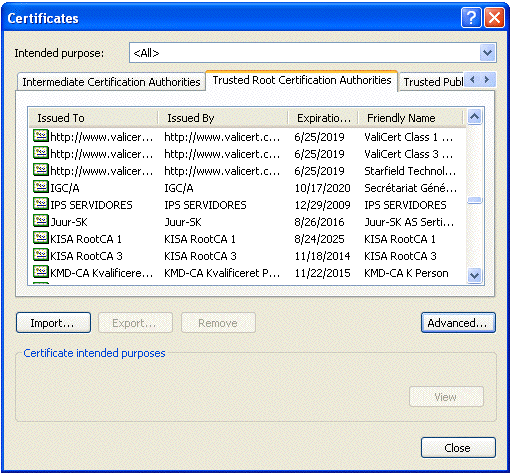512x475 pixels.
Task: Click Issued By cell KMD-CA Kvalificeret P...
Action: point(222,273)
